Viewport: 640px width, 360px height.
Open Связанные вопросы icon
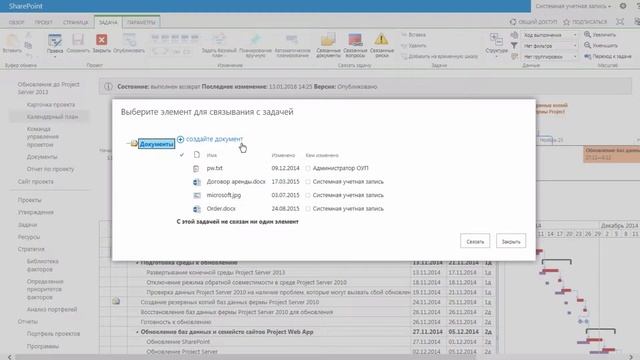coord(355,40)
